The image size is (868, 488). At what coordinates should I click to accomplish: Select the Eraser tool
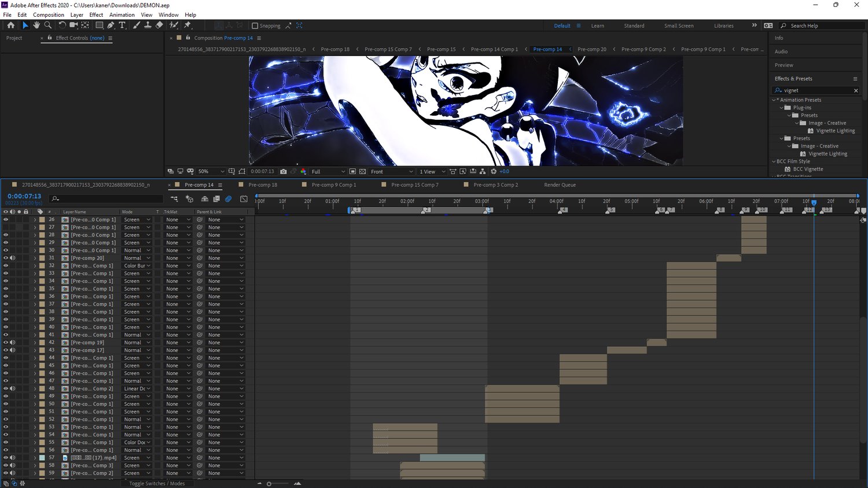[159, 25]
